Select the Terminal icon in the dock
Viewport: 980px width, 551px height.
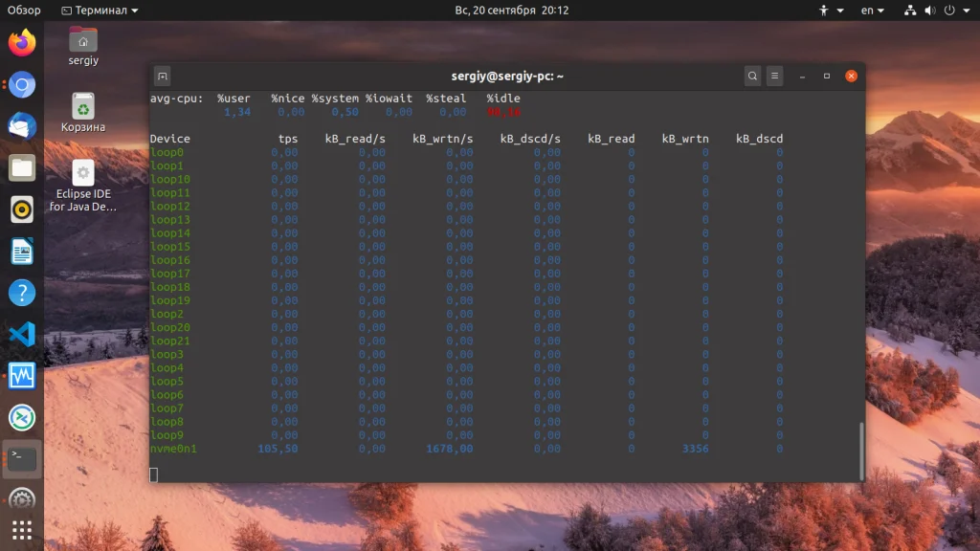pos(22,459)
